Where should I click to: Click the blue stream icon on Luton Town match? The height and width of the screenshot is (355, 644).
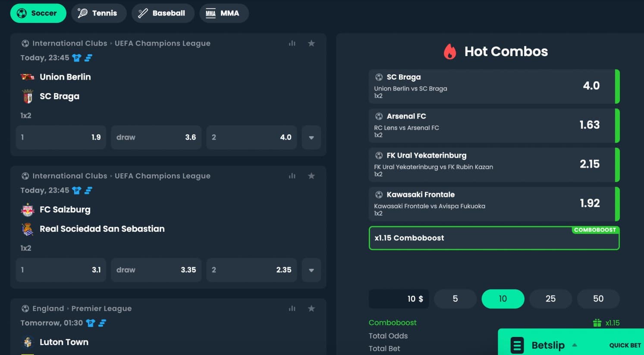click(x=102, y=323)
